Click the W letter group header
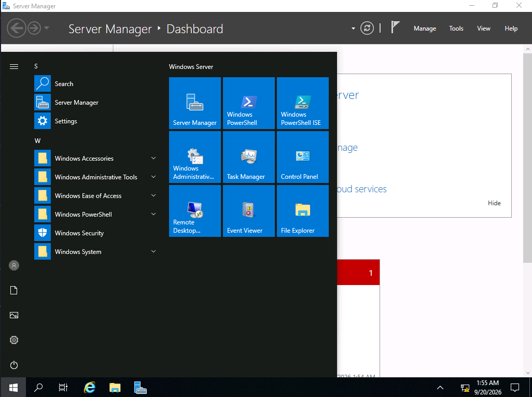 pyautogui.click(x=37, y=140)
